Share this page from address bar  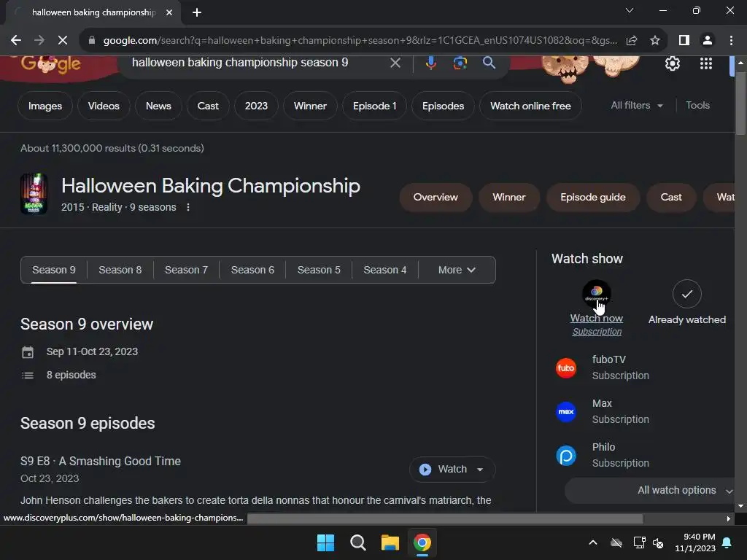click(632, 41)
